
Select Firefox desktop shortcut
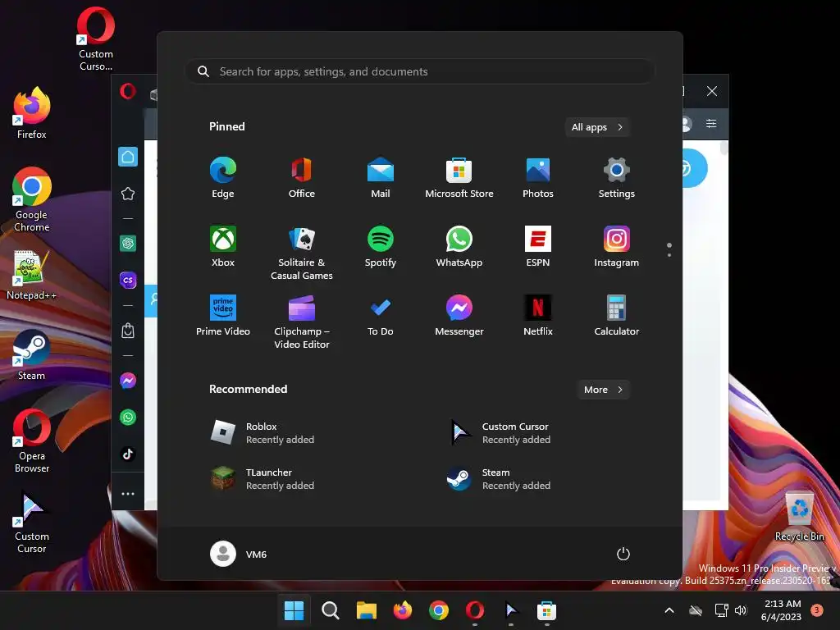(x=32, y=113)
